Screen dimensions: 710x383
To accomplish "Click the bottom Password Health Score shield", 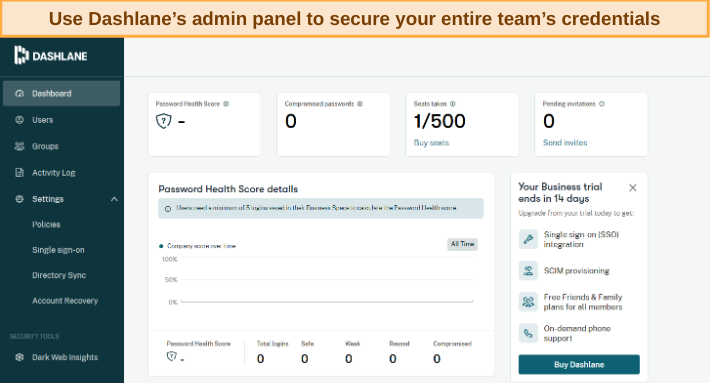I will point(172,356).
